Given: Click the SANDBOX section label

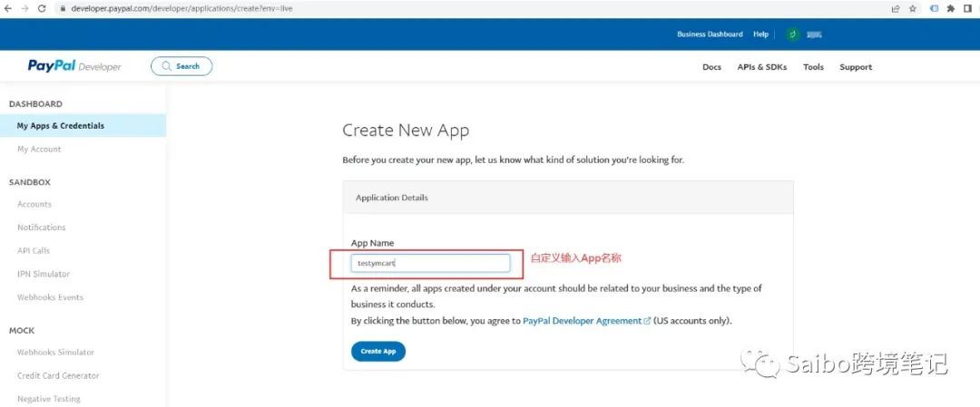Looking at the screenshot, I should (29, 182).
